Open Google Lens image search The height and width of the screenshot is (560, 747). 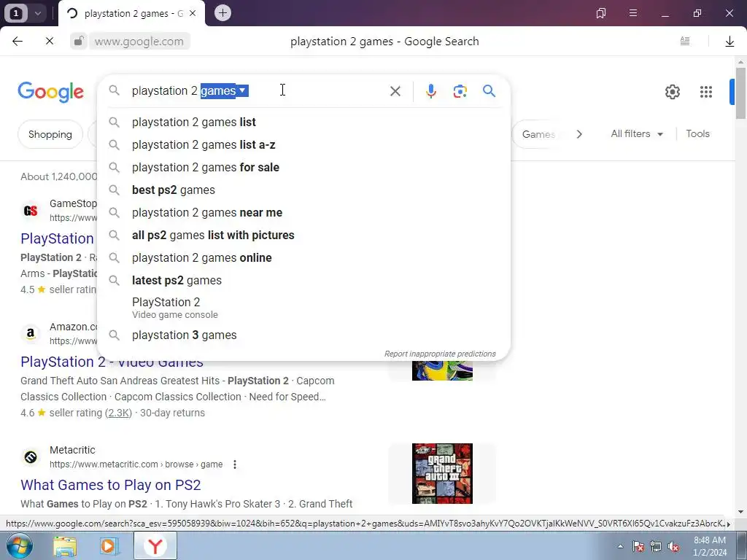click(x=460, y=91)
